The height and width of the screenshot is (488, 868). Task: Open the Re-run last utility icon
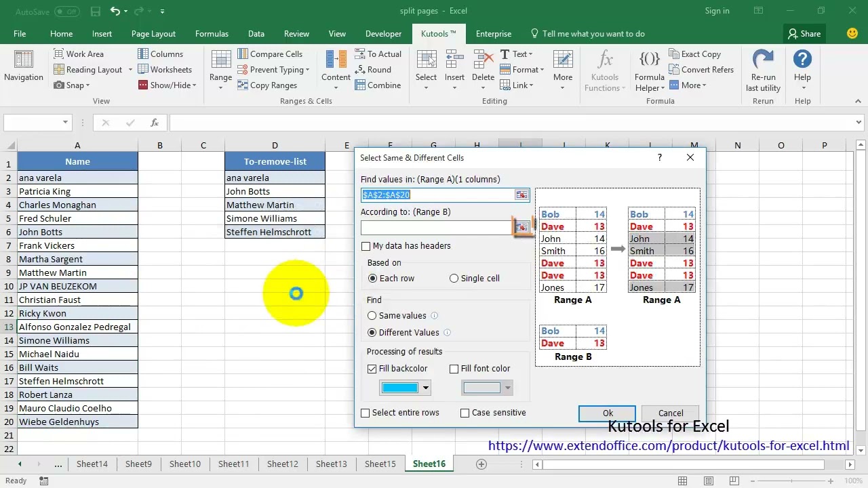click(x=763, y=60)
